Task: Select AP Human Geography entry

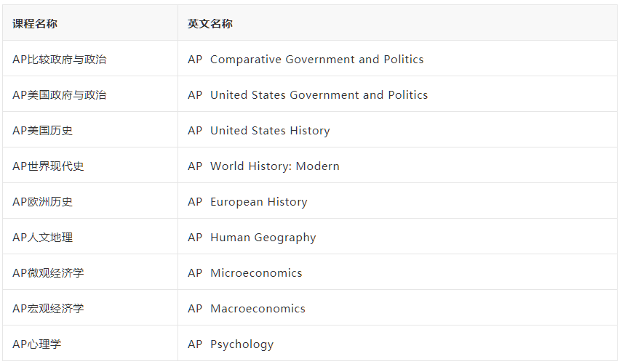Action: tap(252, 238)
